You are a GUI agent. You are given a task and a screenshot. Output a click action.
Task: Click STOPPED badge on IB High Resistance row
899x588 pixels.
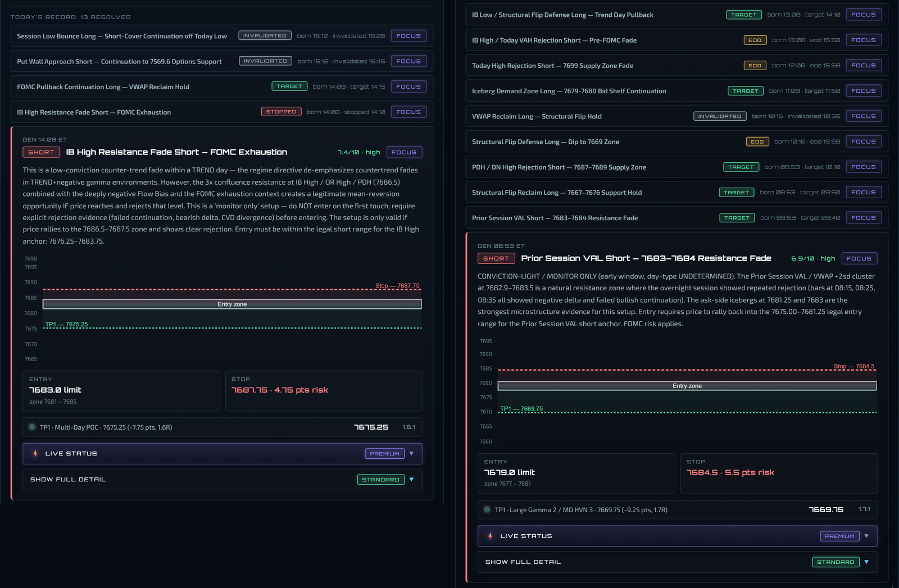281,112
